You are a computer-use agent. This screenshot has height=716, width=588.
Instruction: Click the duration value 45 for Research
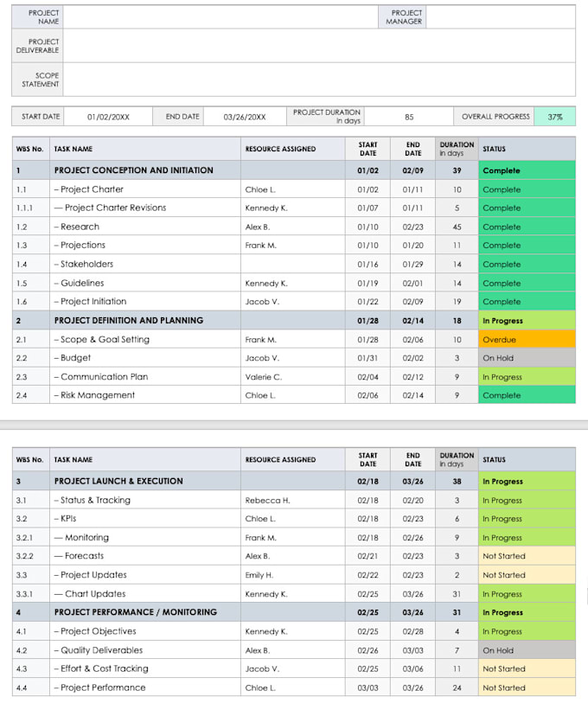pyautogui.click(x=457, y=227)
